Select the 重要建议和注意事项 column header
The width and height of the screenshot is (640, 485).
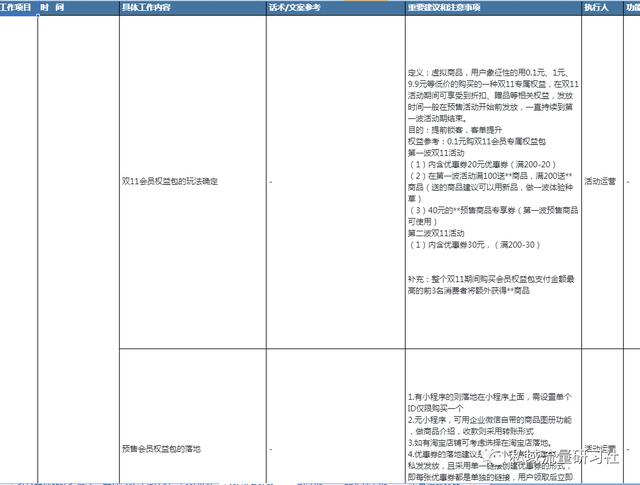pos(493,7)
